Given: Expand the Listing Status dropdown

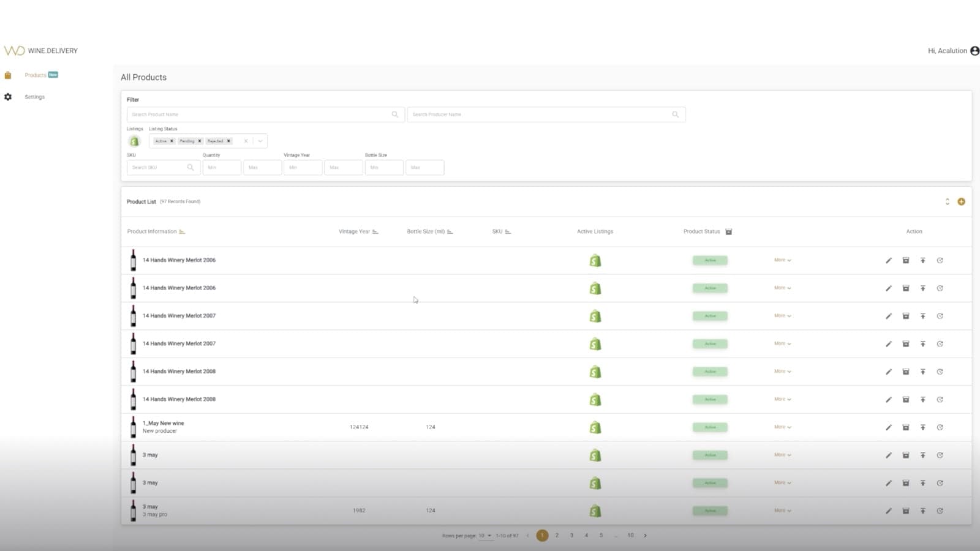Looking at the screenshot, I should [x=260, y=141].
